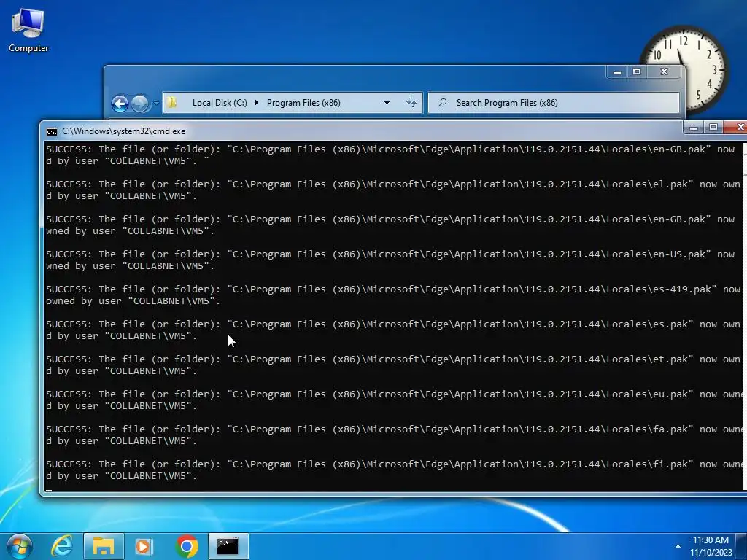Screen dimensions: 747x560
Task: Click the eu.pak success line in console
Action: [393, 400]
